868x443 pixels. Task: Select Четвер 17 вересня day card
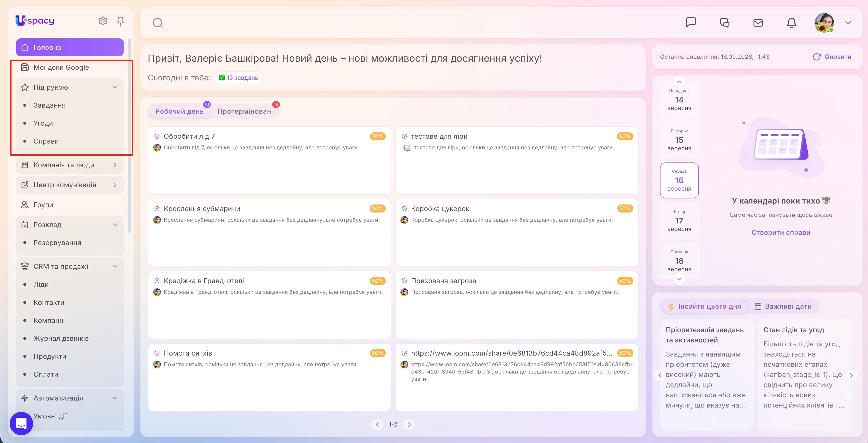(679, 221)
